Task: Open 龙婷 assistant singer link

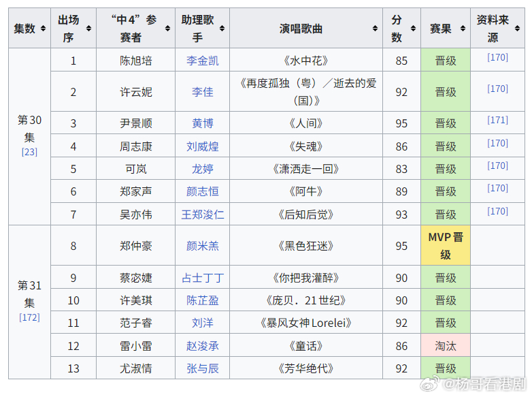Action: [x=203, y=169]
